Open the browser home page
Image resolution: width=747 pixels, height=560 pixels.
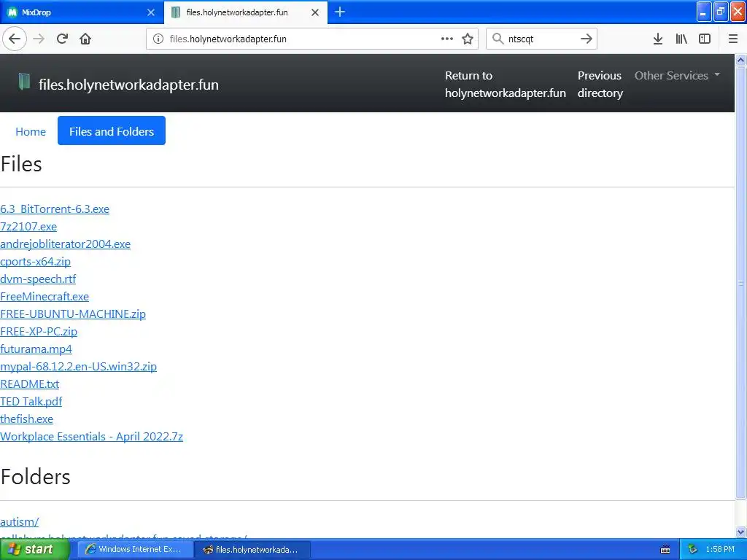point(85,39)
